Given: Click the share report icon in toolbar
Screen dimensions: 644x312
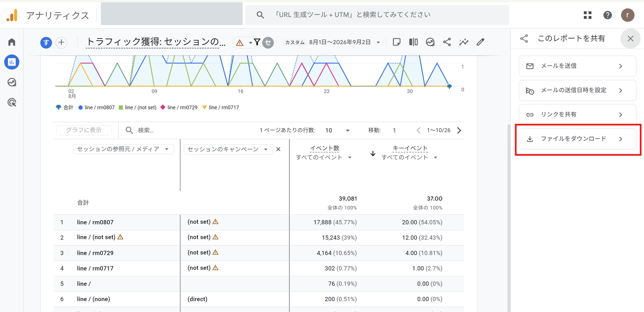Looking at the screenshot, I should click(447, 42).
